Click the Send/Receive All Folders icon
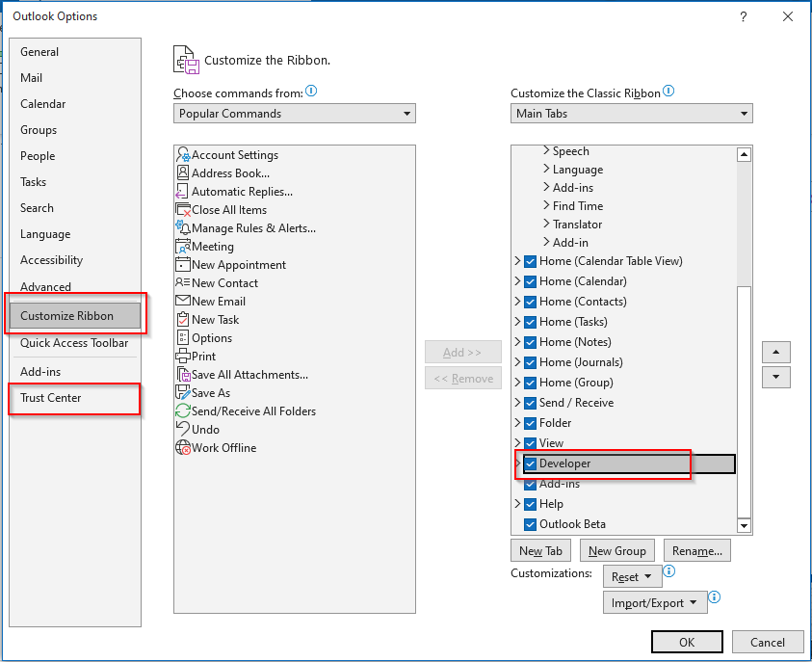The image size is (812, 662). coord(183,410)
